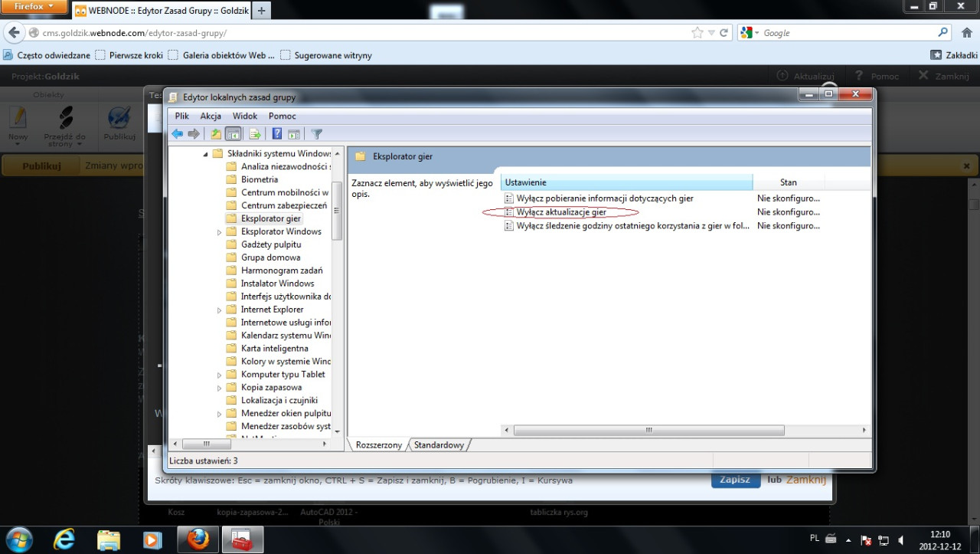Click the Up One Level folder icon
Image resolution: width=980 pixels, height=554 pixels.
pos(217,134)
